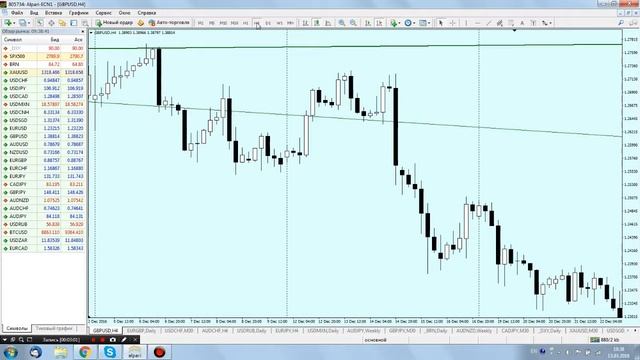Toggle the Market Watch panel icon
Image resolution: width=640 pixels, height=360 pixels.
coord(40,23)
